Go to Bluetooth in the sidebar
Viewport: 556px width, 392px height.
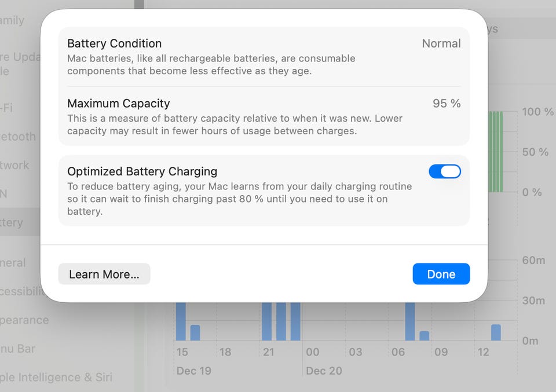point(19,137)
